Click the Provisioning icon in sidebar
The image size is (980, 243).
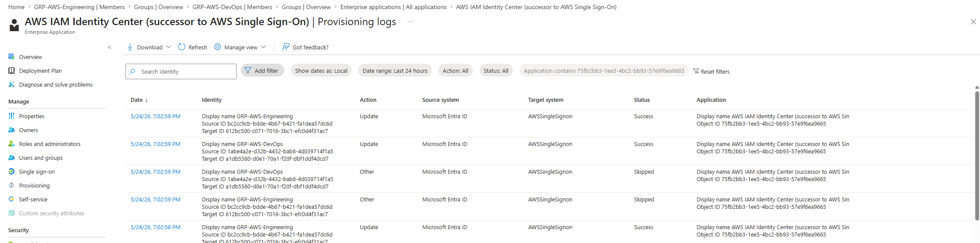click(12, 185)
